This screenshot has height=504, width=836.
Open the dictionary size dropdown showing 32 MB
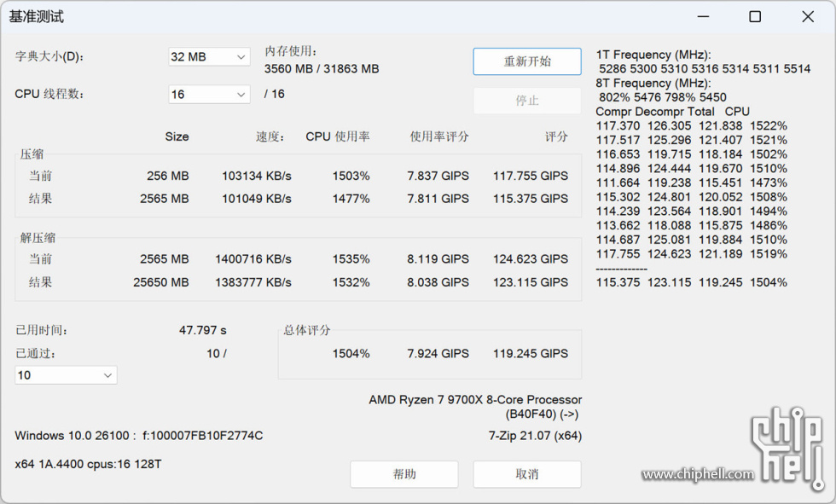209,57
